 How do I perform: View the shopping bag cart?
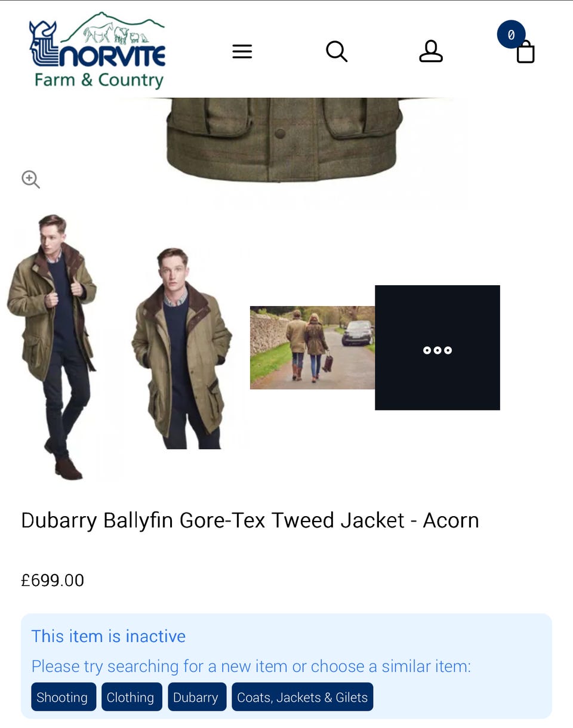point(525,52)
